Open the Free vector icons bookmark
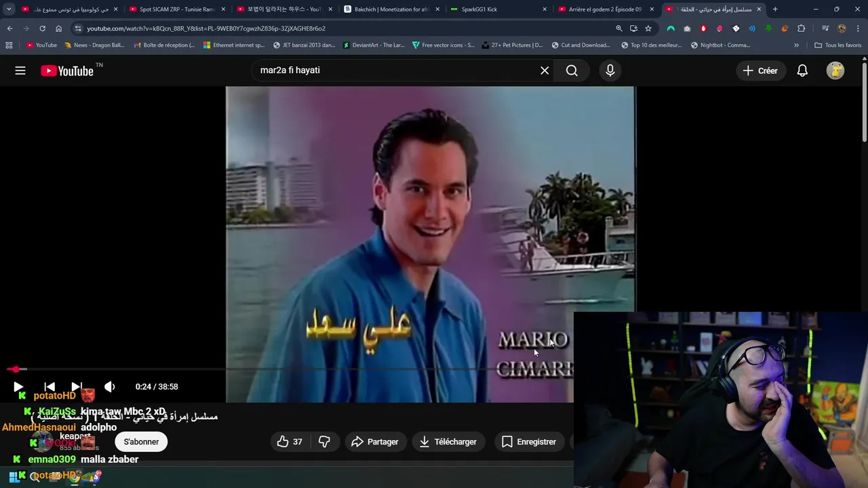Screen dimensions: 868x488 pyautogui.click(x=443, y=45)
